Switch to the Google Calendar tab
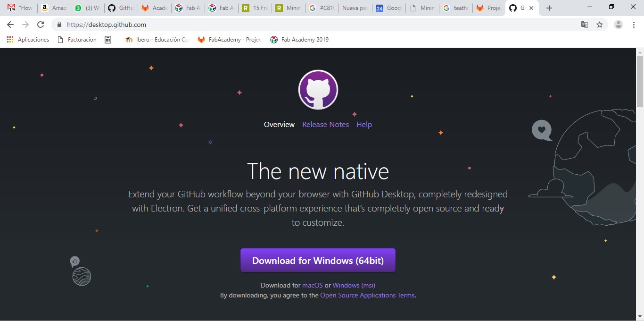 (388, 8)
